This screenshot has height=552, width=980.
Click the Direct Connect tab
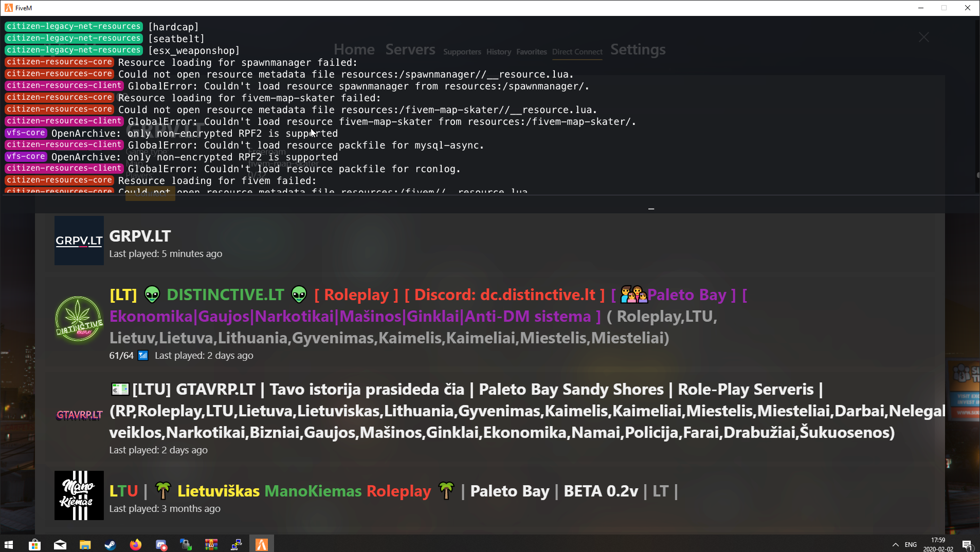pos(577,52)
